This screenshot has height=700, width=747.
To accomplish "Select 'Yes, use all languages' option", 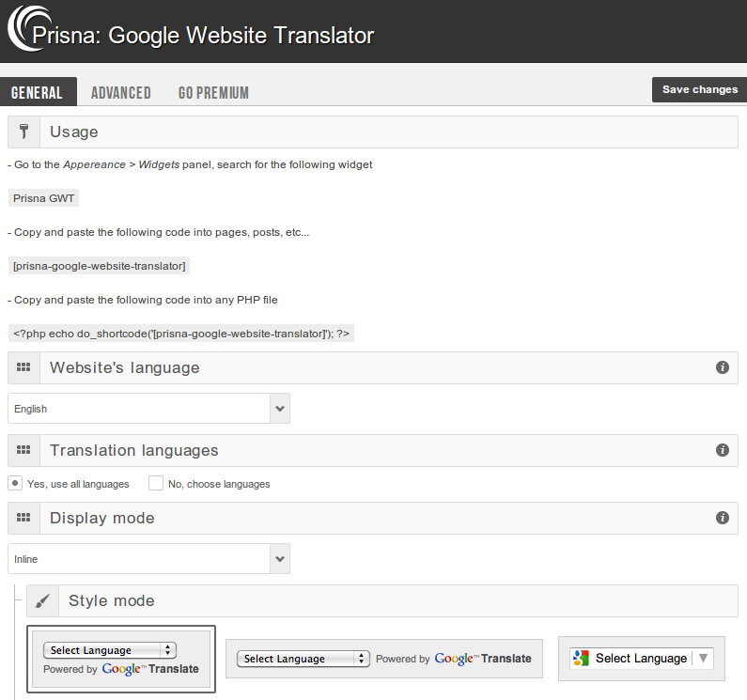I will coord(15,483).
